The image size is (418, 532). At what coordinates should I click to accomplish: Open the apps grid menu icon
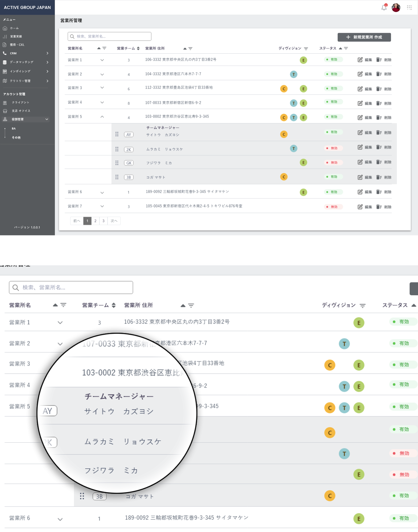click(x=409, y=8)
